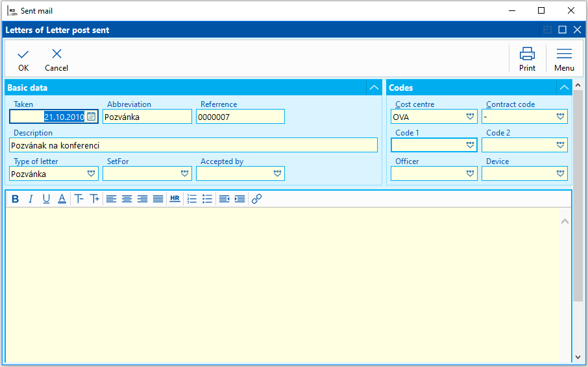Collapse the Basic data section
Image resolution: width=588 pixels, height=367 pixels.
[x=374, y=88]
